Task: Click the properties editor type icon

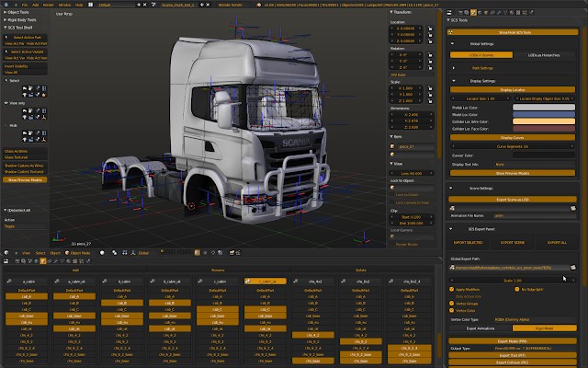Action: pos(449,13)
